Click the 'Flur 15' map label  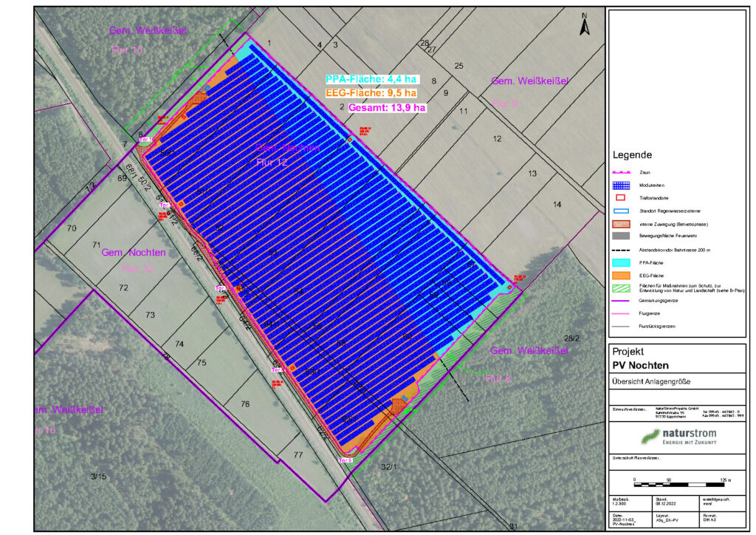click(127, 50)
